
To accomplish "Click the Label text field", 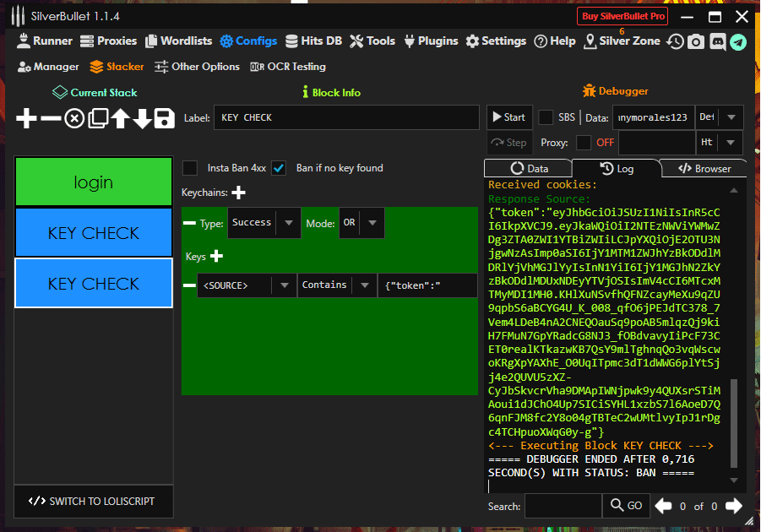I will [346, 117].
